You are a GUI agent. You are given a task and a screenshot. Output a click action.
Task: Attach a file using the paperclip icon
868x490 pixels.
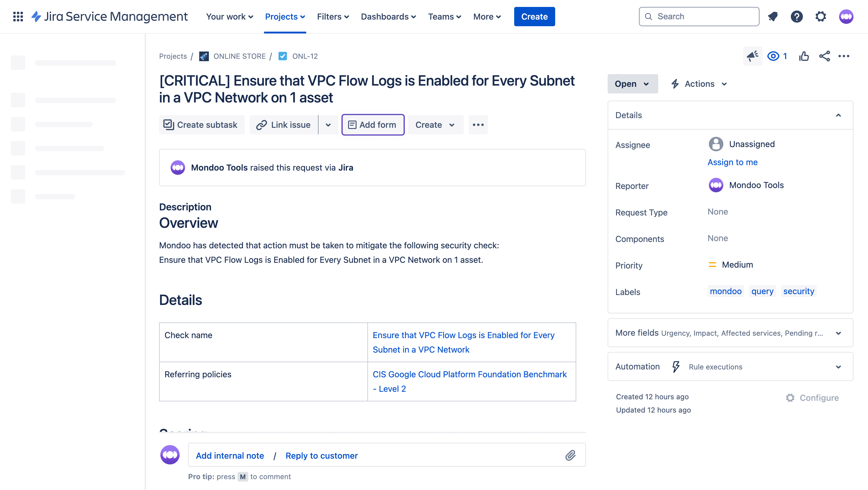pyautogui.click(x=570, y=455)
